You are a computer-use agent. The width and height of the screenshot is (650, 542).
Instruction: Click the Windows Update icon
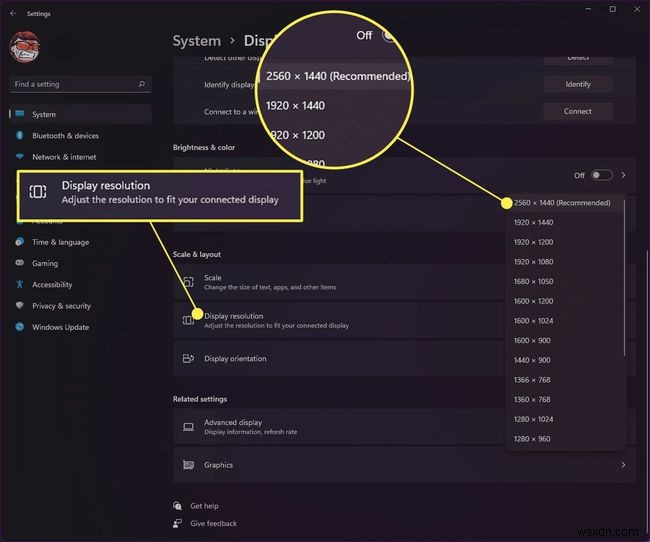coord(19,327)
